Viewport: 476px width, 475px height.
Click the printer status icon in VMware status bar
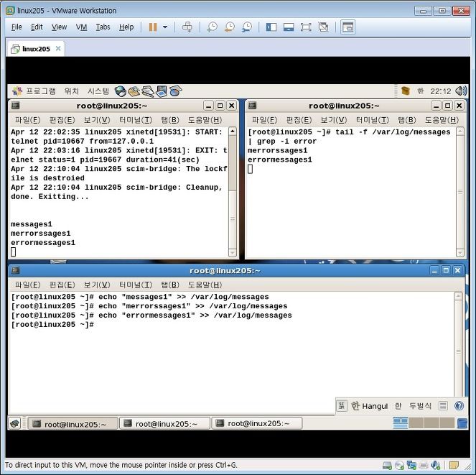pyautogui.click(x=424, y=465)
